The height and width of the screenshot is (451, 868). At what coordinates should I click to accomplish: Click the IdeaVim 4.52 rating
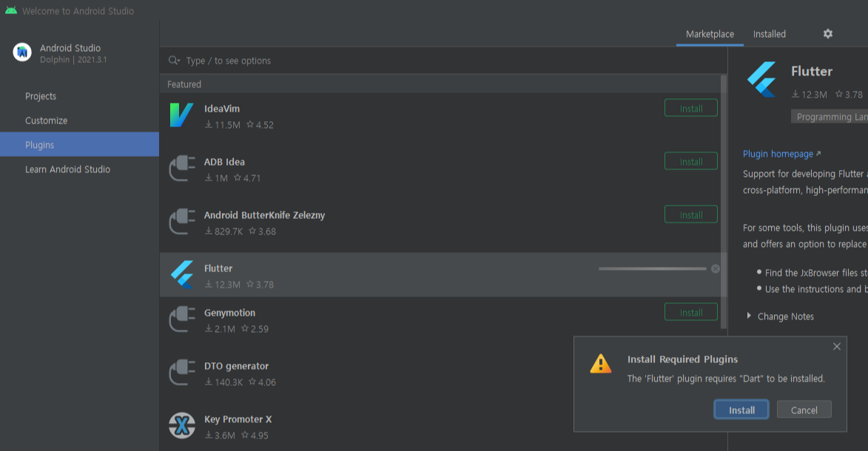[x=260, y=124]
